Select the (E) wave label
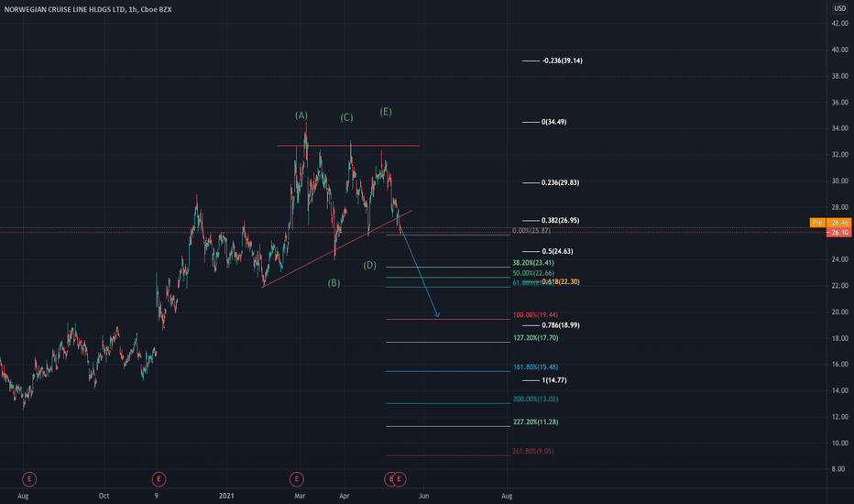854x504 pixels. [386, 112]
